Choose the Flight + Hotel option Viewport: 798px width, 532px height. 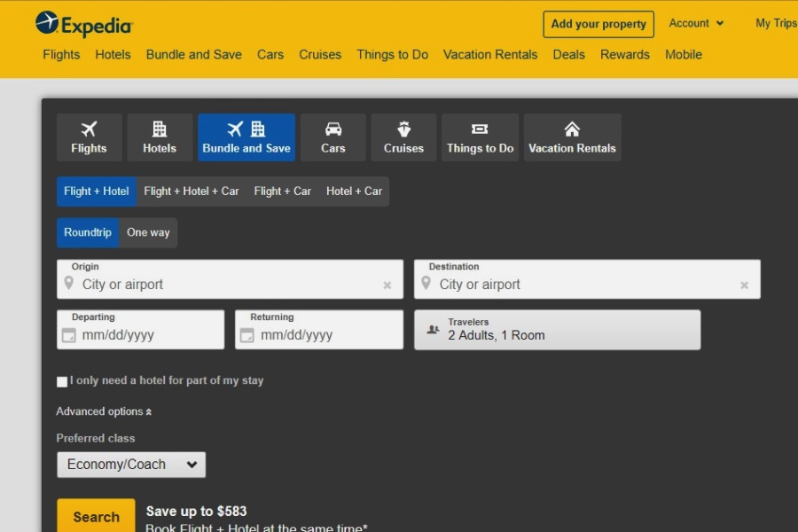(96, 192)
